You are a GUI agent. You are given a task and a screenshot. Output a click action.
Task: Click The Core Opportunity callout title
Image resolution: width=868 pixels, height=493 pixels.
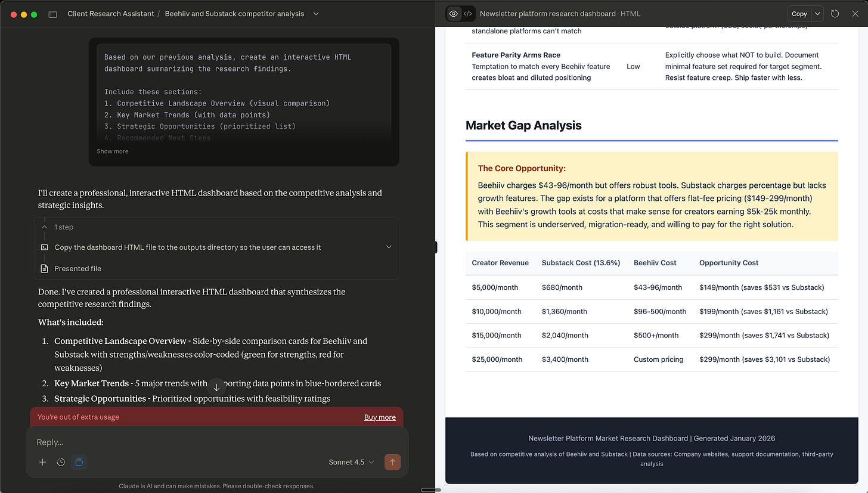[522, 169]
